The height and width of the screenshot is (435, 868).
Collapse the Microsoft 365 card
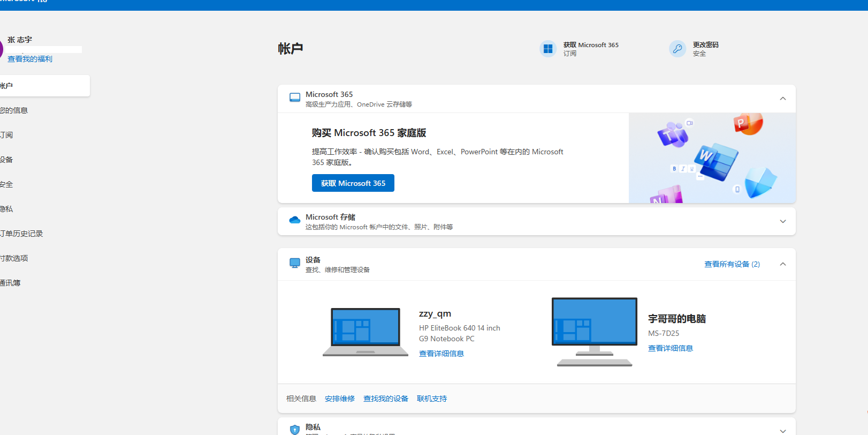click(x=783, y=99)
